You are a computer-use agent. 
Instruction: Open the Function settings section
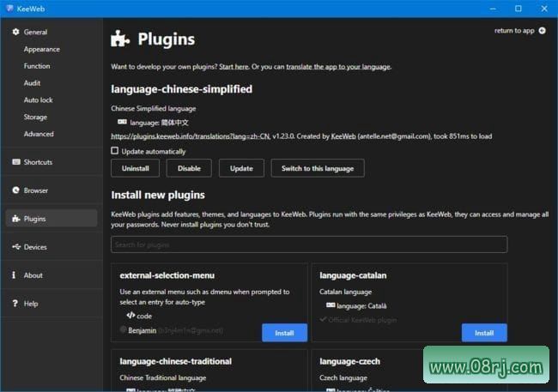coord(37,66)
